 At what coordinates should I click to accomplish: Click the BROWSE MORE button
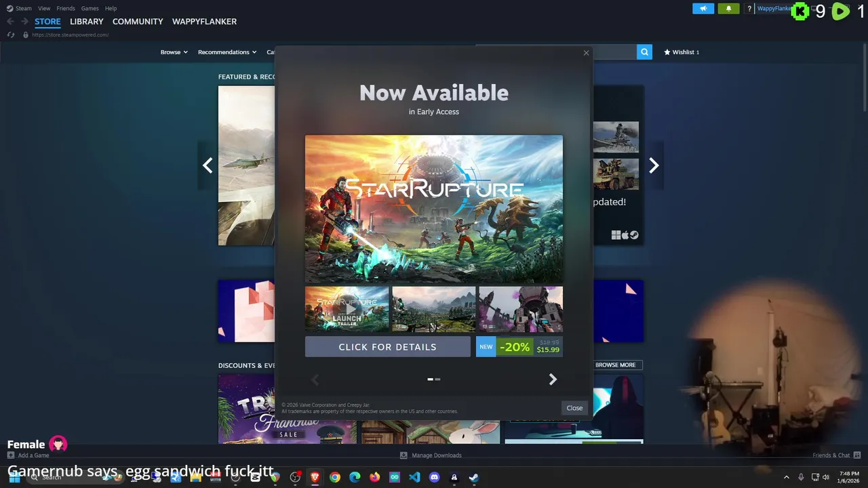[615, 365]
